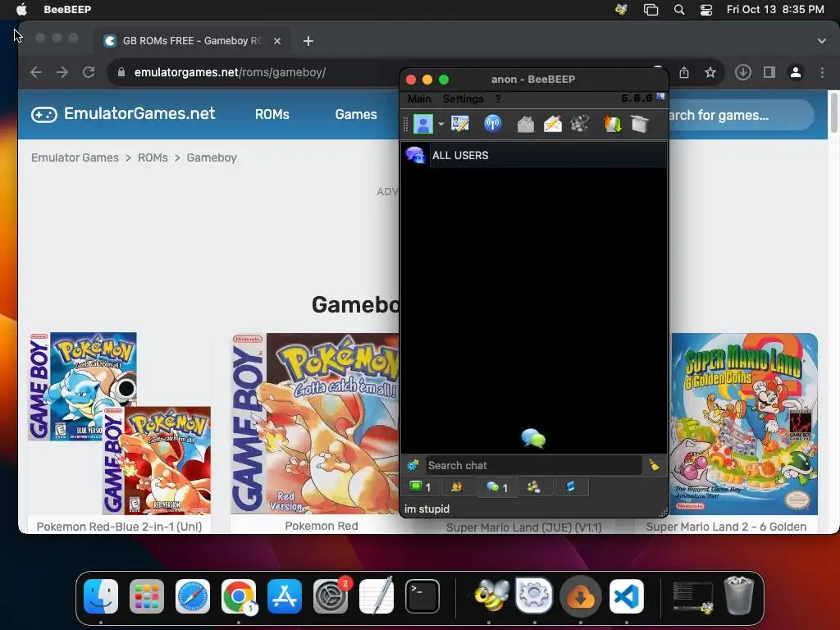Viewport: 840px width, 630px height.
Task: Click the blue gear icon beside Search chat
Action: click(413, 465)
